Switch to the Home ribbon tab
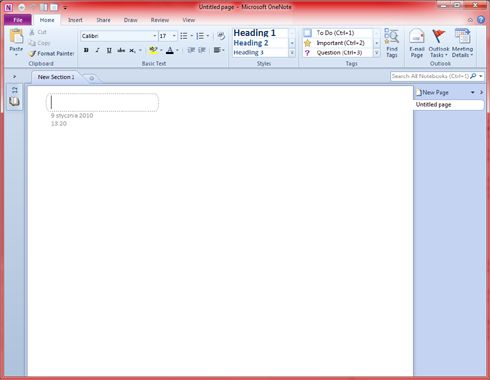 47,20
